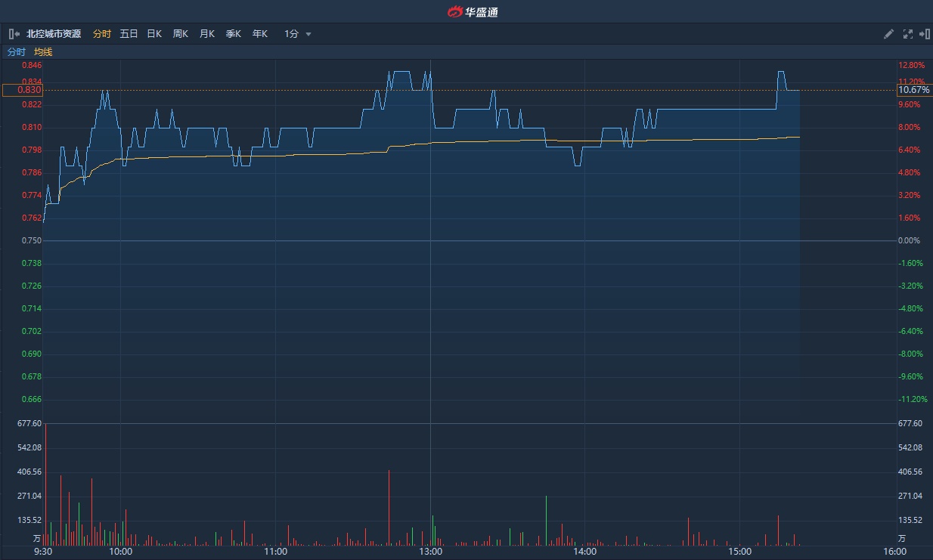Select the active 分时 intraday tab in toolbar
The width and height of the screenshot is (933, 560).
click(x=102, y=34)
